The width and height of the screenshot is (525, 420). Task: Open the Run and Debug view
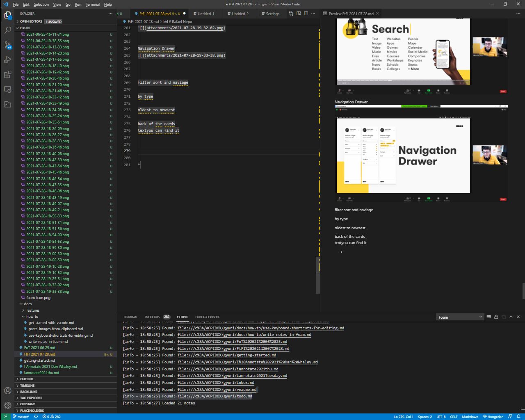coord(7,60)
